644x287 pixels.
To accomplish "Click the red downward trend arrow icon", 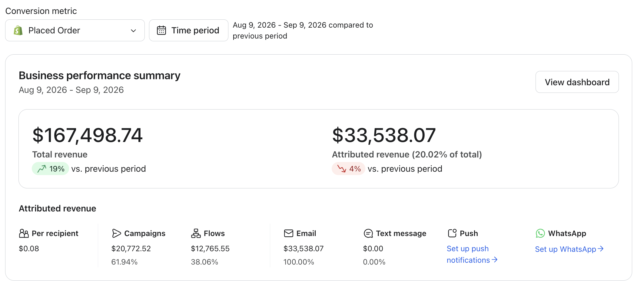I will [x=342, y=169].
